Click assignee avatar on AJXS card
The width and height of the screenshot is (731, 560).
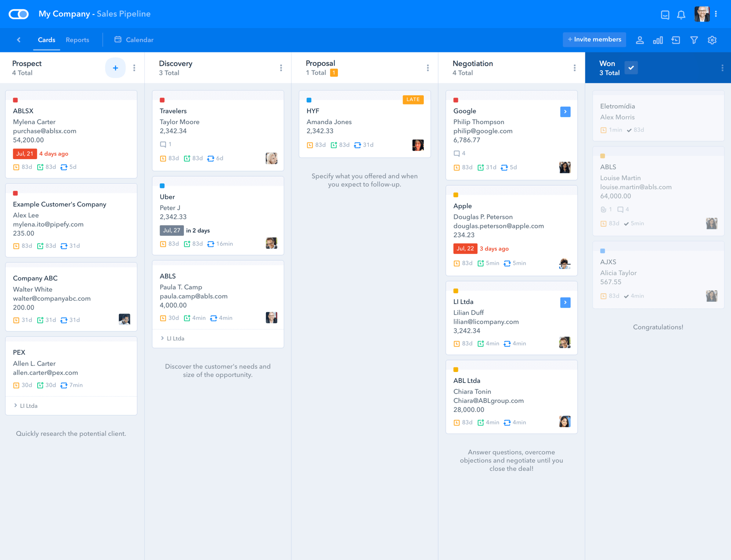coord(712,296)
